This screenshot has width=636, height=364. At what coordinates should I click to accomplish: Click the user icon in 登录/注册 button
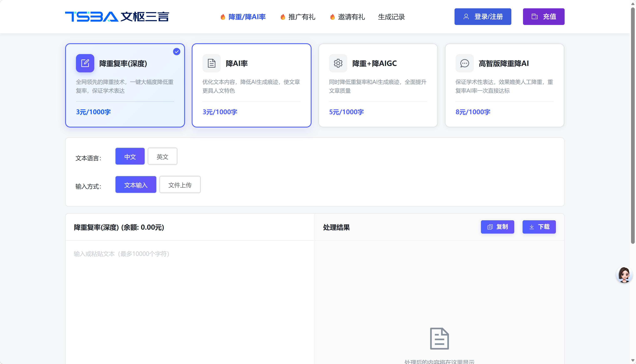pyautogui.click(x=466, y=16)
